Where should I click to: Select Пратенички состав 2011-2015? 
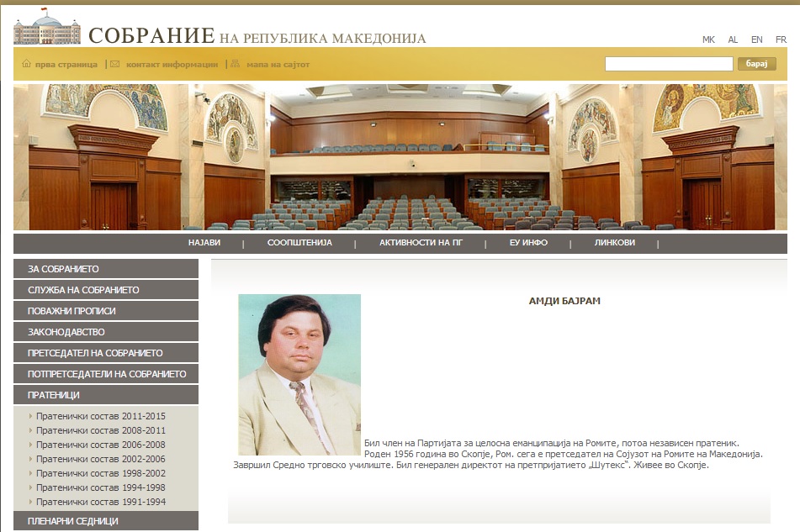point(100,416)
